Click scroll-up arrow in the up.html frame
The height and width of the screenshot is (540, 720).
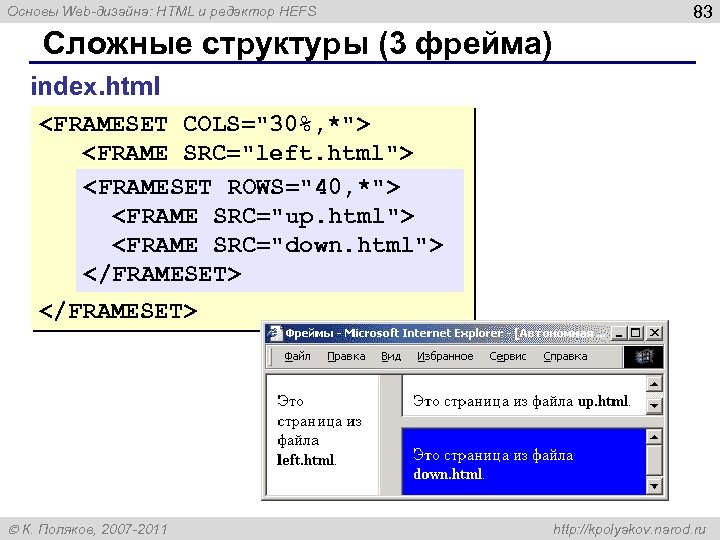click(654, 383)
